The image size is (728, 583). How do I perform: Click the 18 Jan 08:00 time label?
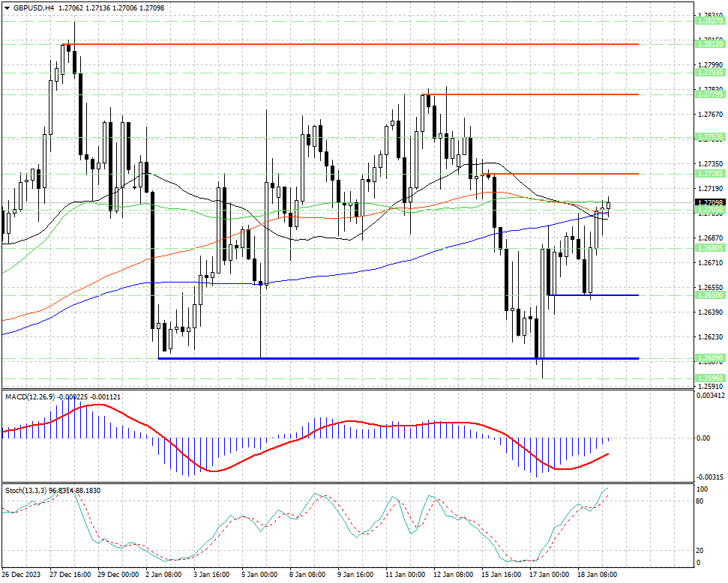(597, 575)
